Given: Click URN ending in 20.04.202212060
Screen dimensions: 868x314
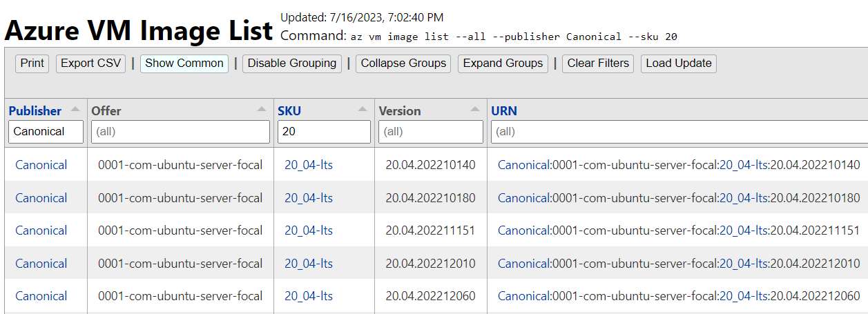Looking at the screenshot, I should point(679,296).
